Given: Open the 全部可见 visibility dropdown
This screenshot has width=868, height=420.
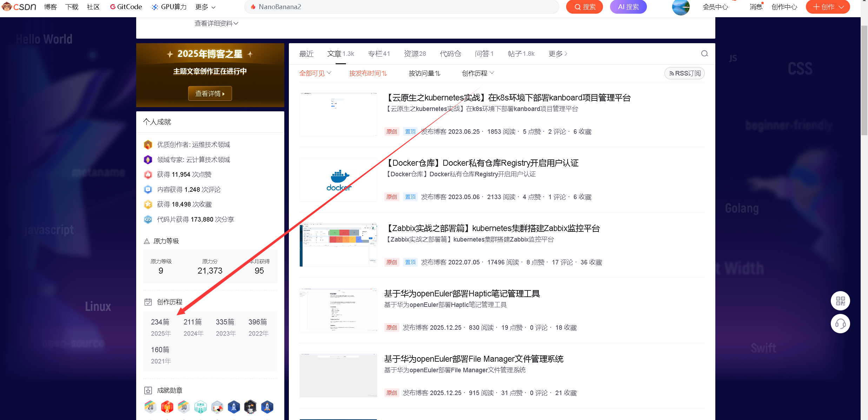Looking at the screenshot, I should [315, 73].
